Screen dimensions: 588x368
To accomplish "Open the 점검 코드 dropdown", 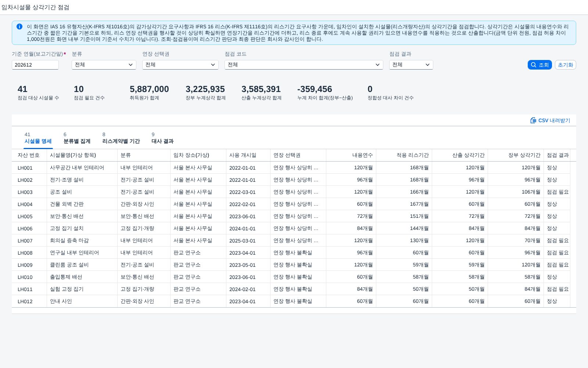I will (x=304, y=65).
